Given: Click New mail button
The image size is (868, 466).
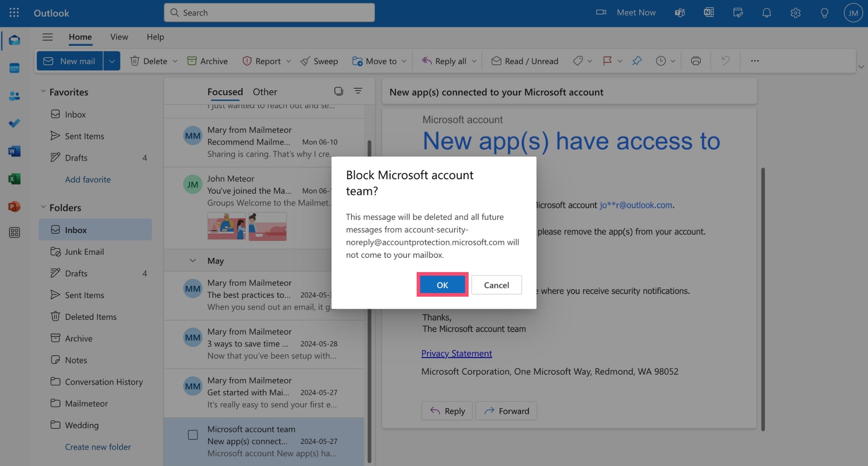Looking at the screenshot, I should click(x=70, y=61).
